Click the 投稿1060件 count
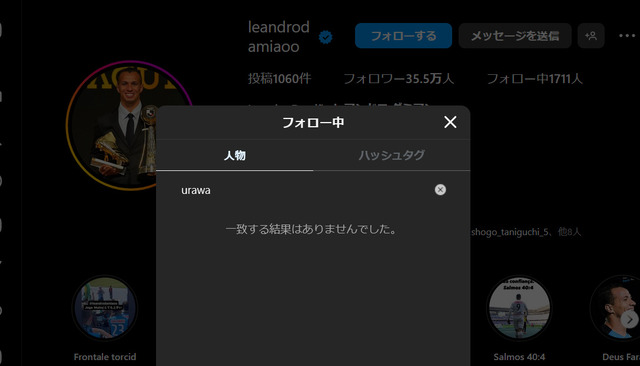Image resolution: width=640 pixels, height=366 pixels. (280, 78)
